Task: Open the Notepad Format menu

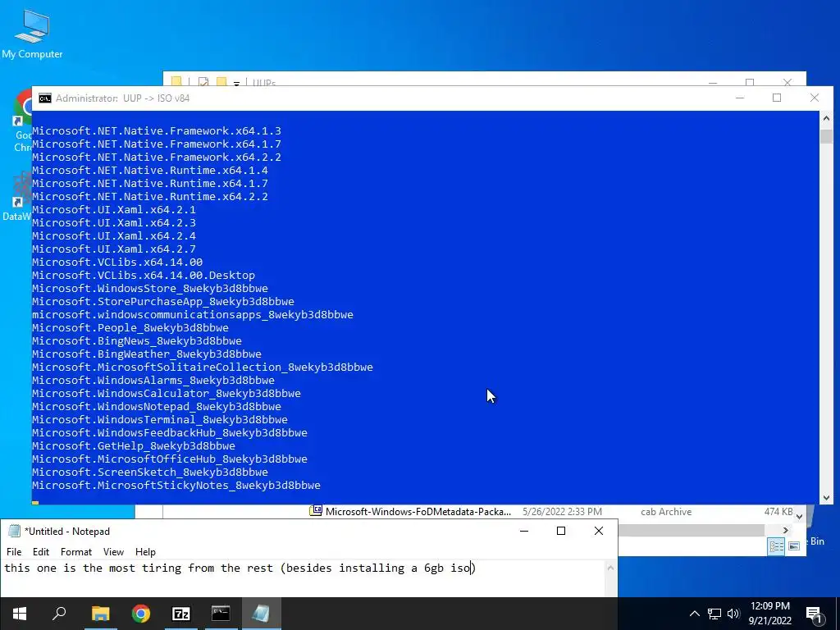Action: coord(76,552)
